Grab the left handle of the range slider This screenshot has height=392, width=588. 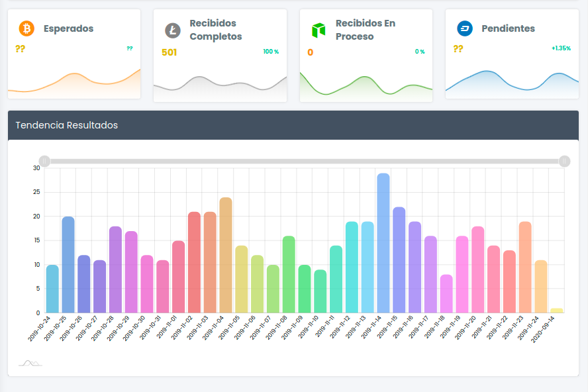tap(44, 161)
